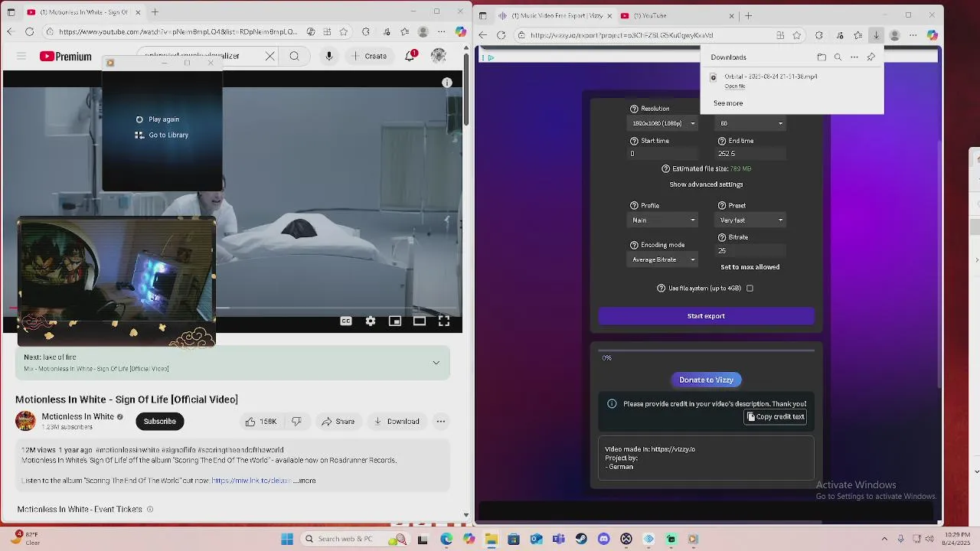Click the Start time input field
The width and height of the screenshot is (980, 551).
point(663,154)
